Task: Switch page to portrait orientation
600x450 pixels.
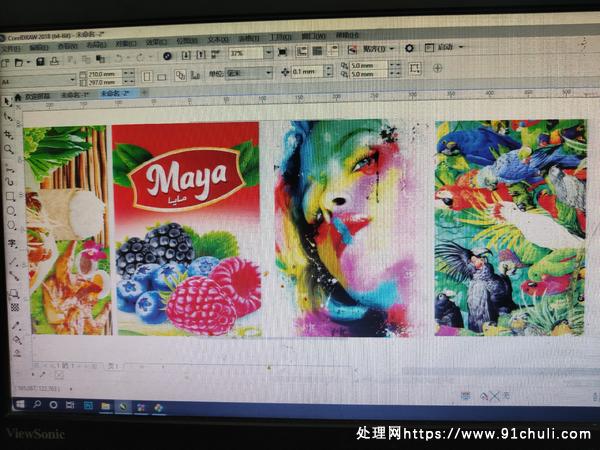Action: coord(147,75)
